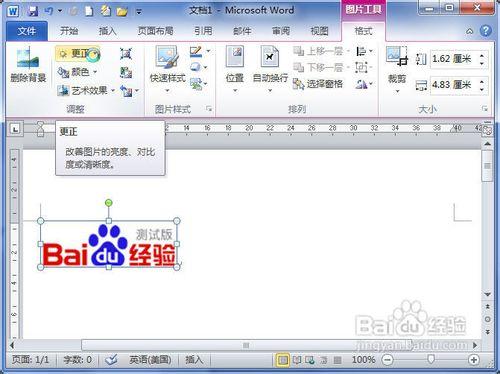This screenshot has width=500, height=374.
Task: Click the Remove Background (删除背景) icon
Action: (28, 65)
